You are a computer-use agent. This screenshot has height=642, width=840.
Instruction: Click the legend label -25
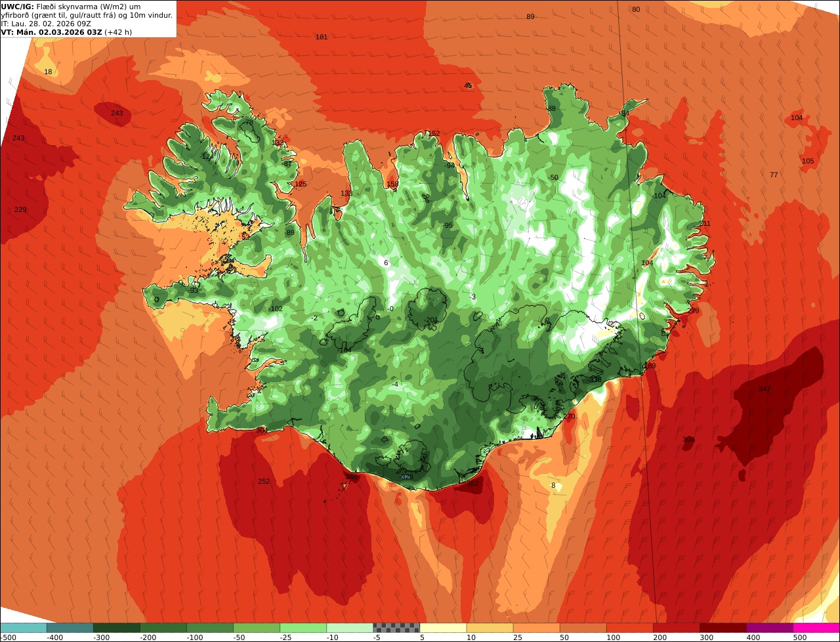pos(287,637)
